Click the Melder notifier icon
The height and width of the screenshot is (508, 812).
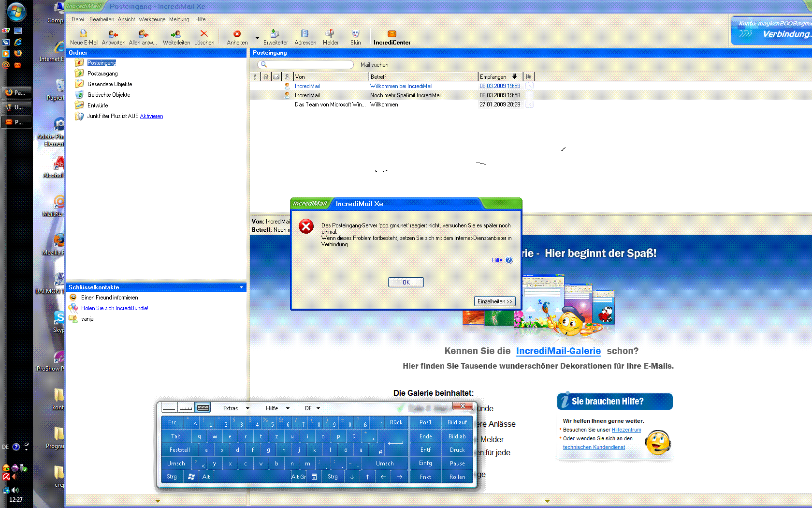[x=331, y=37]
